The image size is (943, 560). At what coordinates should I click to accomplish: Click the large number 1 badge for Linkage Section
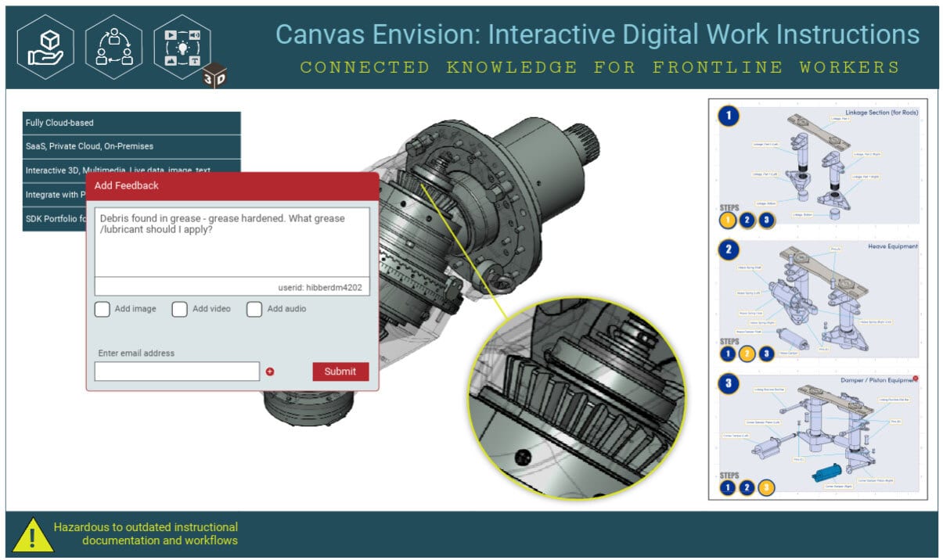click(729, 117)
